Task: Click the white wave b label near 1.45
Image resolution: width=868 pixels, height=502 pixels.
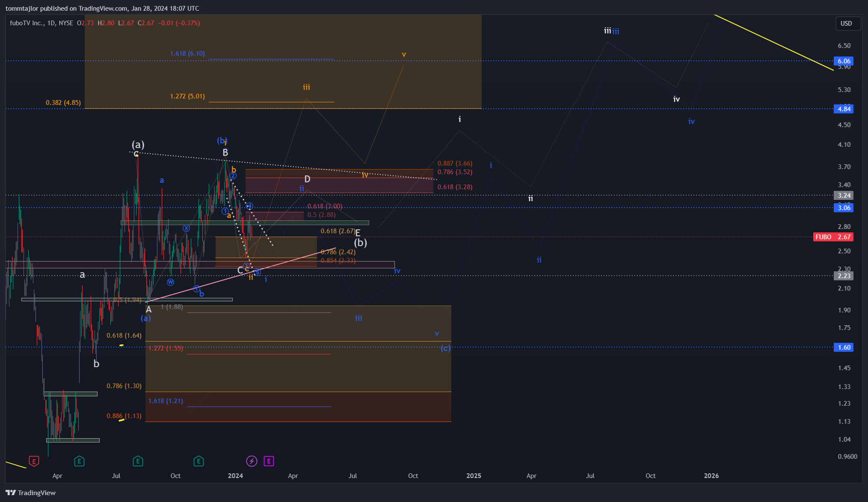Action: point(96,364)
